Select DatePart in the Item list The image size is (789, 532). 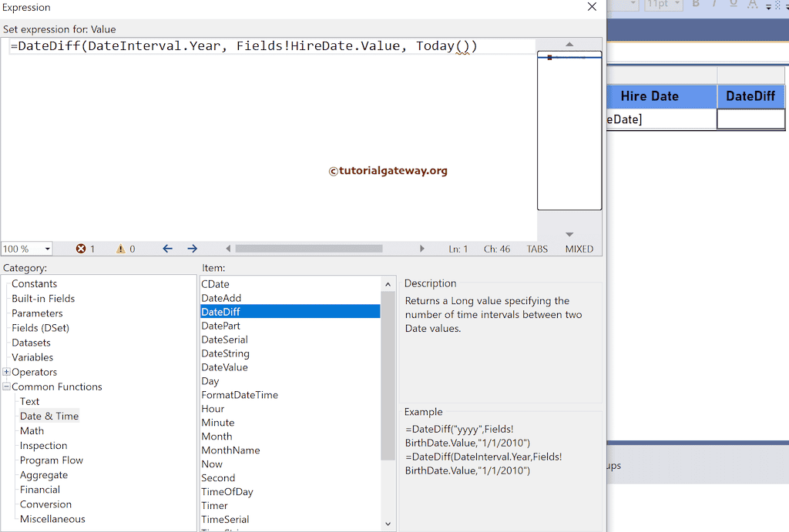pyautogui.click(x=220, y=326)
